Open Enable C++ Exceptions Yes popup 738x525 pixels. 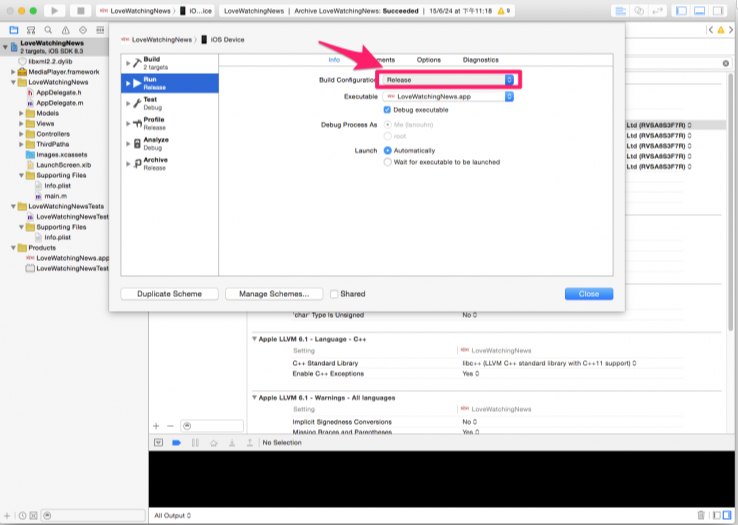click(471, 374)
